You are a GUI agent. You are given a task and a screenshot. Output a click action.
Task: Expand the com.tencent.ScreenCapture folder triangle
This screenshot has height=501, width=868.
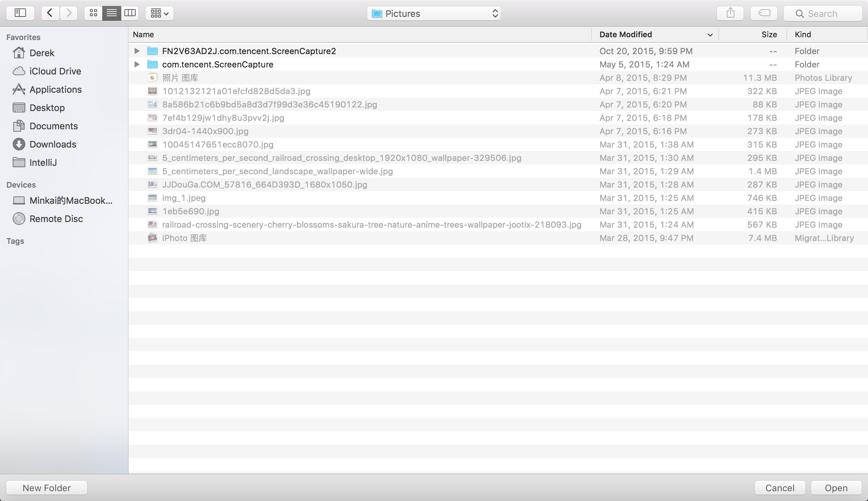tap(137, 64)
